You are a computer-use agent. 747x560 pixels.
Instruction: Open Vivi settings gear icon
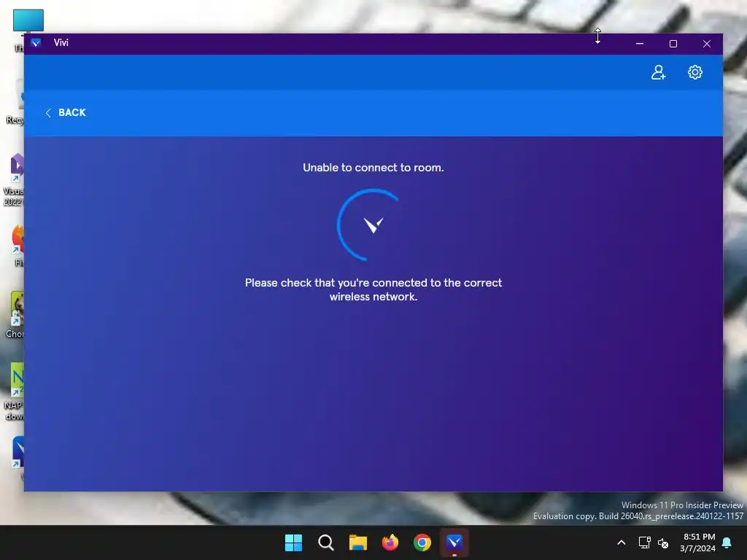tap(695, 72)
